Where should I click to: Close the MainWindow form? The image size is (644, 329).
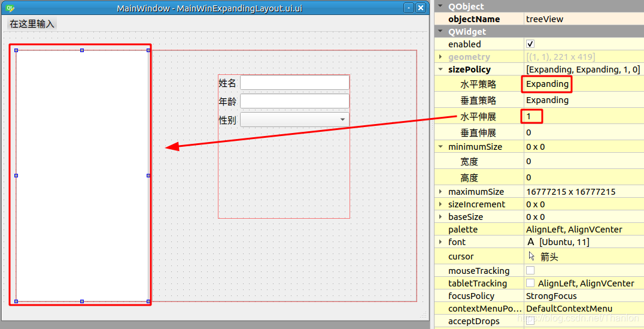pyautogui.click(x=421, y=8)
